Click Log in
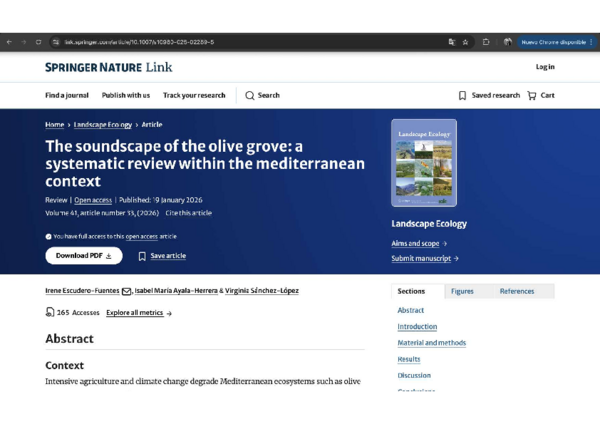Viewport: 600px width, 424px height. pos(545,67)
